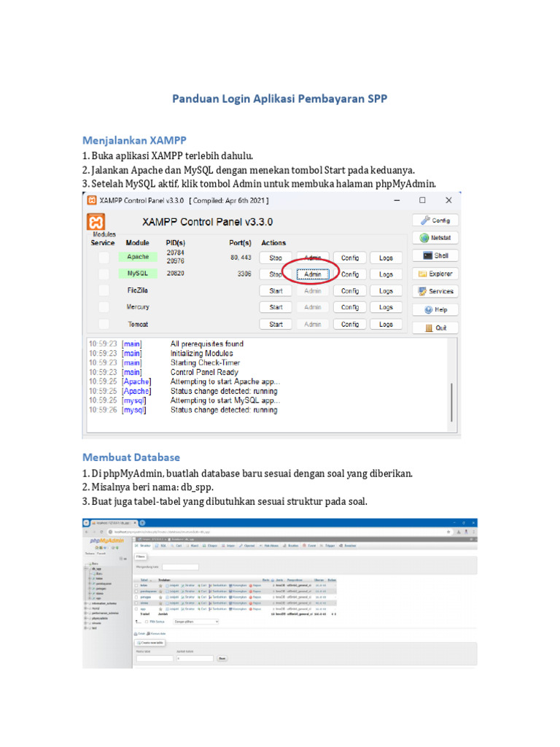Open a new browser tab with plus
Viewport: 560px width, 747px height.
[142, 522]
